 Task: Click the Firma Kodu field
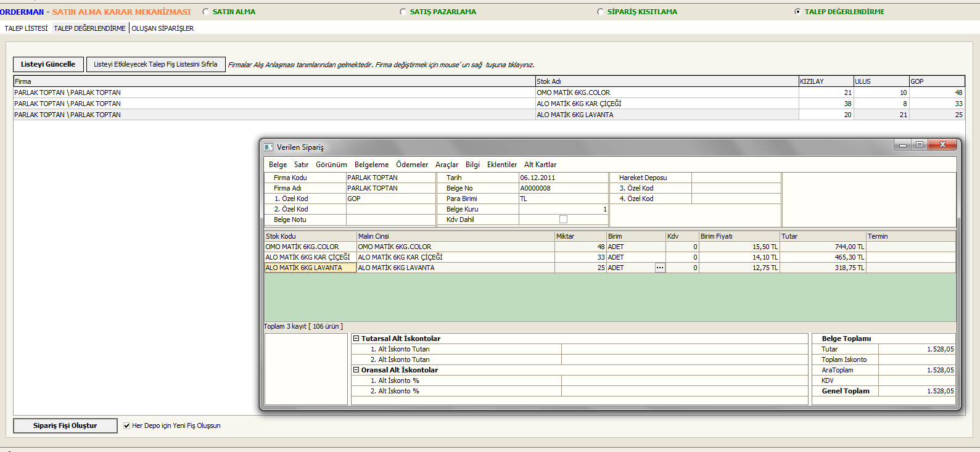tap(390, 178)
